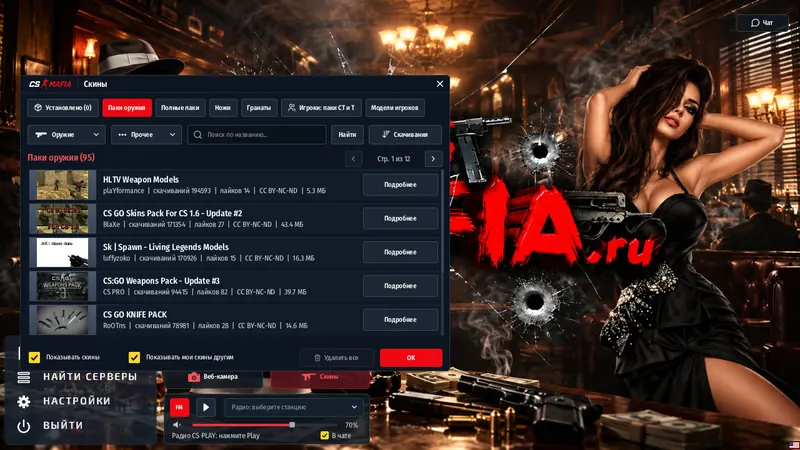The height and width of the screenshot is (450, 800).
Task: Open НАСТРОЙКИ menu item
Action: pos(77,401)
